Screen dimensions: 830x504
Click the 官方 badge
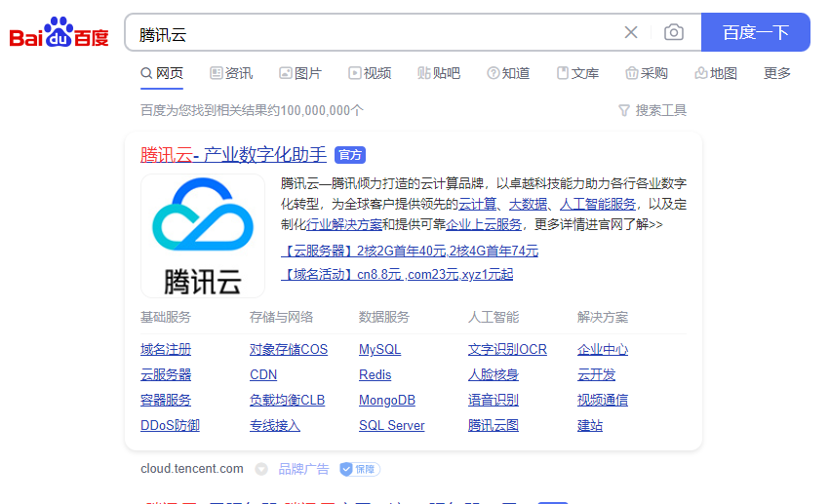[x=350, y=155]
